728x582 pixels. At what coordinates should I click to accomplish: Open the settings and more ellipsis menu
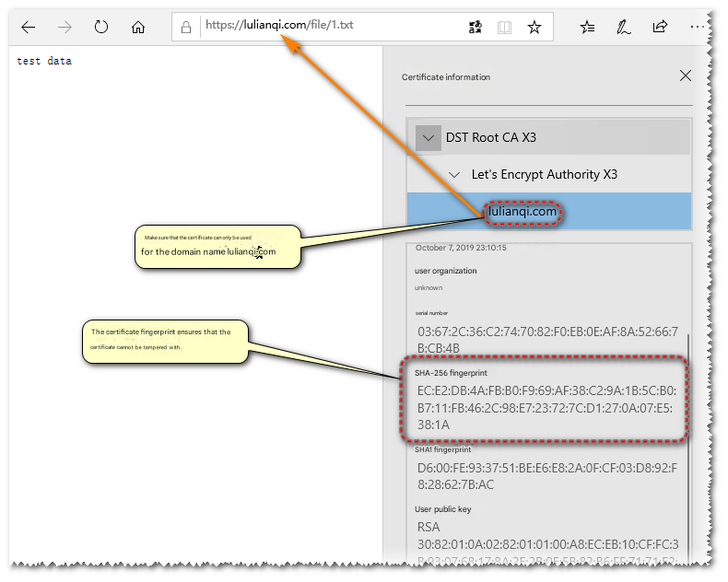[x=697, y=27]
